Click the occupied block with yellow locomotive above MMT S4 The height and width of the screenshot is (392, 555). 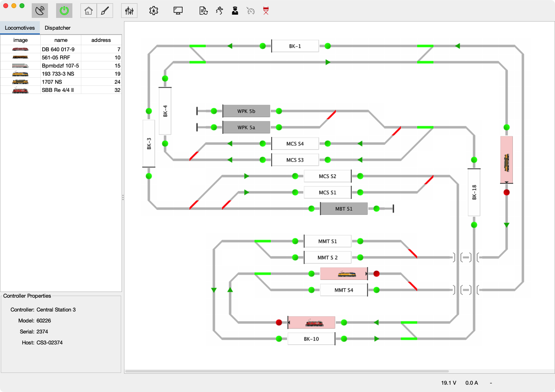(344, 274)
